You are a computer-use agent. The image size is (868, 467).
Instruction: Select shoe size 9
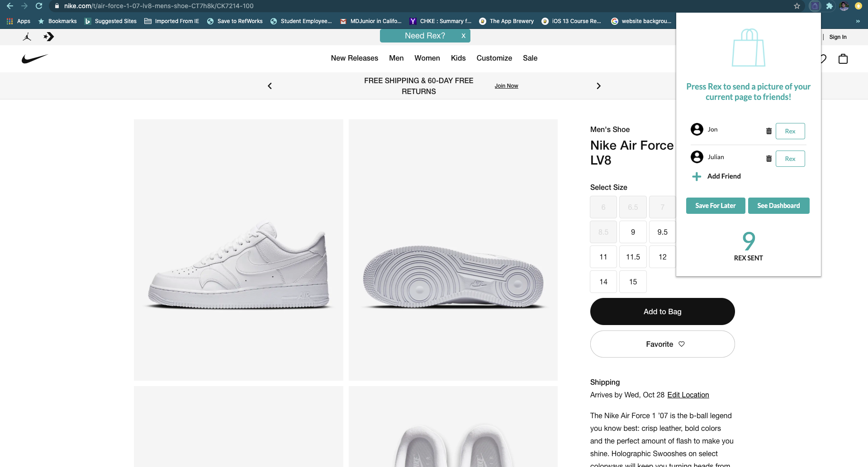[633, 232]
